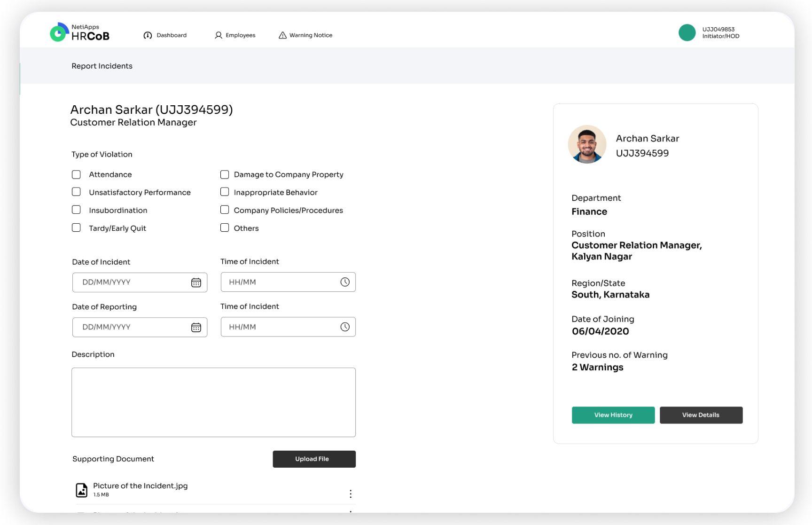Click the Upload File button
Image resolution: width=812 pixels, height=525 pixels.
point(314,459)
